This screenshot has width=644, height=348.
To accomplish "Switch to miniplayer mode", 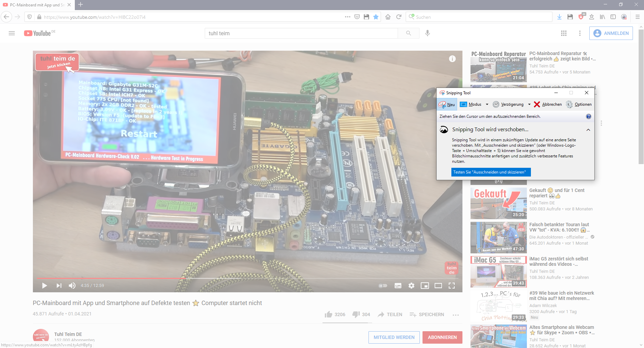I will pos(425,286).
